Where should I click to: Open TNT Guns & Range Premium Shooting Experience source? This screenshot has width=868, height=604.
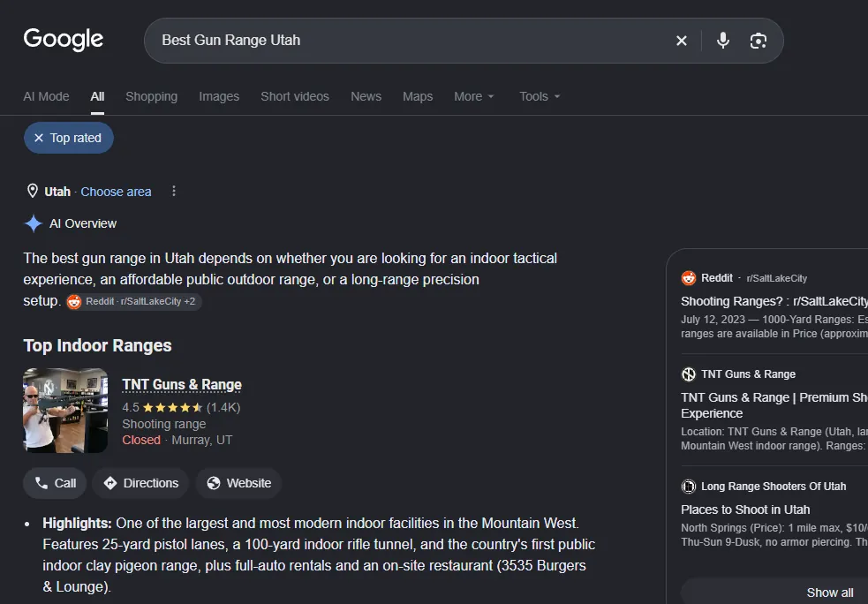pyautogui.click(x=774, y=405)
